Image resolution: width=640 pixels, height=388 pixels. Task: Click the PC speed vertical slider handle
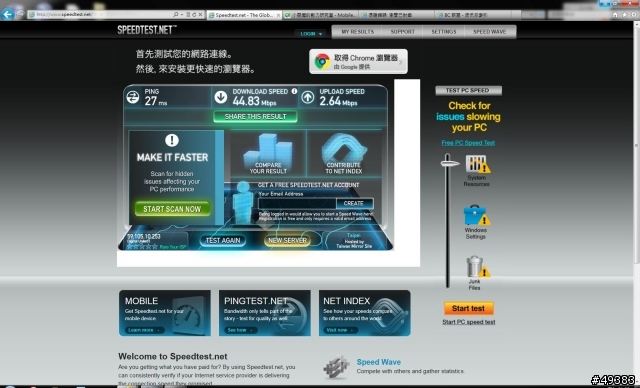449,164
